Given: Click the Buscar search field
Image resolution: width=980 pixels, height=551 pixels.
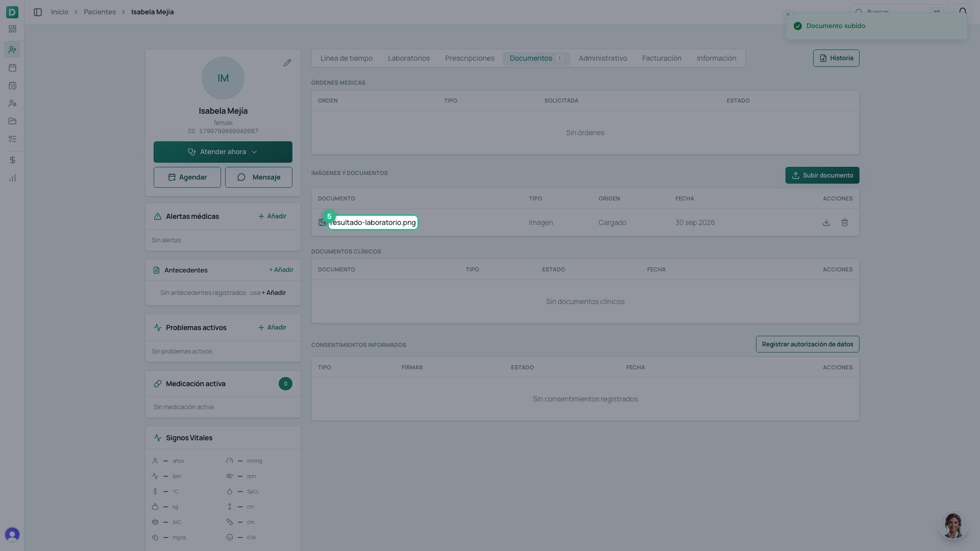Looking at the screenshot, I should (898, 11).
